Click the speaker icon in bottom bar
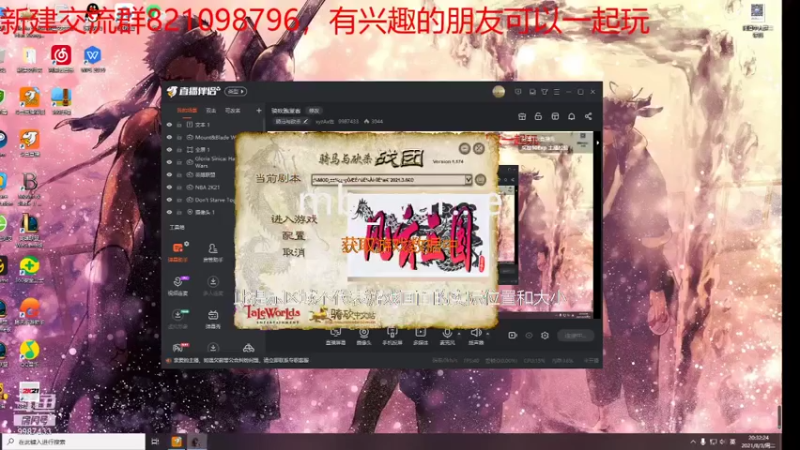The image size is (800, 450). [x=476, y=333]
